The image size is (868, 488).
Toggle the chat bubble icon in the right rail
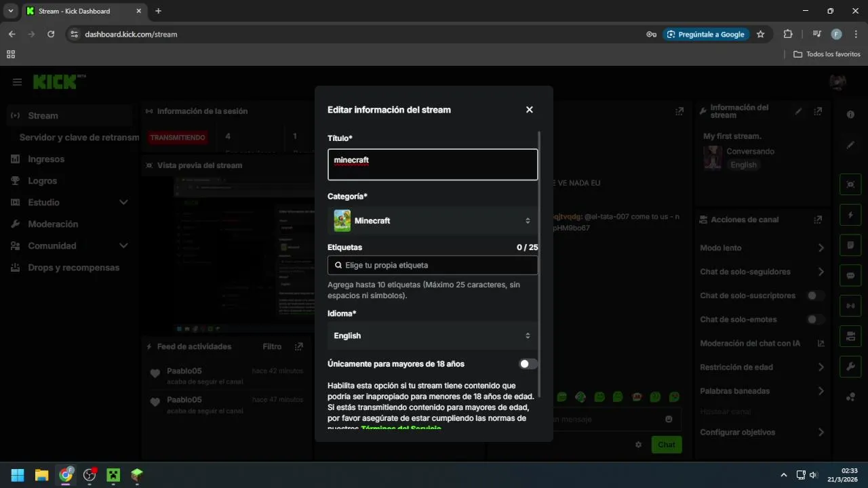(x=850, y=276)
